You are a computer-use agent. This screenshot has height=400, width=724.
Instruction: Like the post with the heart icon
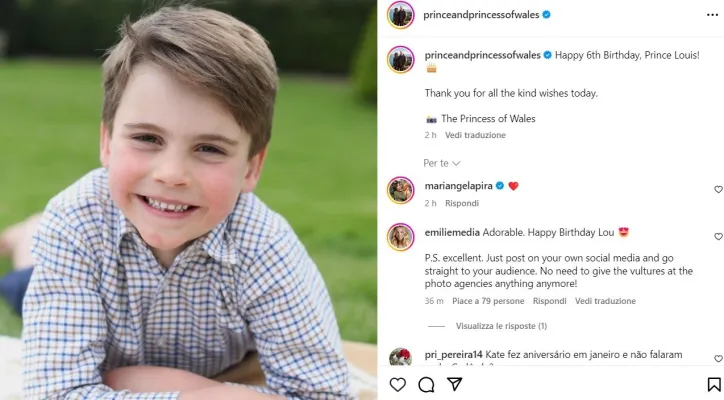click(x=397, y=384)
